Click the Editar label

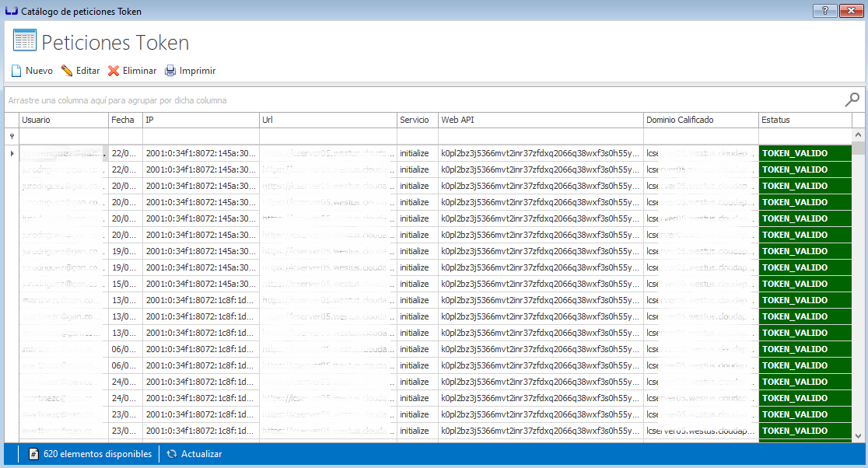[88, 71]
